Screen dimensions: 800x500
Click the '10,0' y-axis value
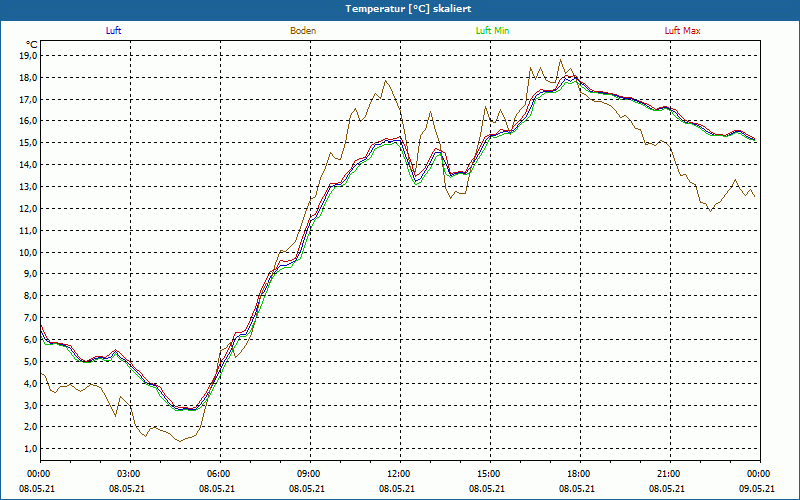coord(29,253)
